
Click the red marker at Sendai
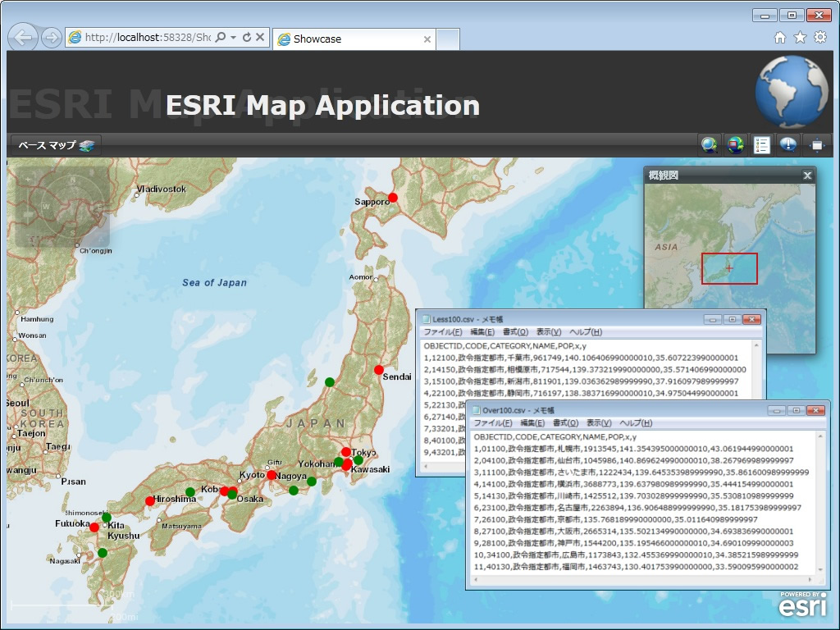379,370
